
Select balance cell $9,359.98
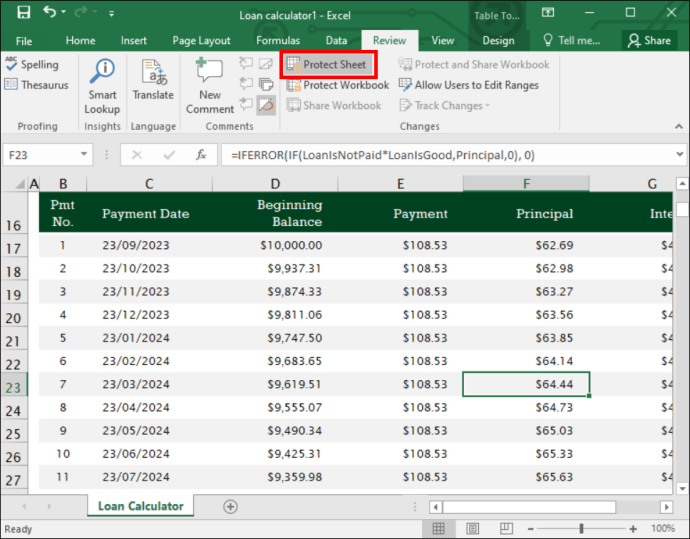pyautogui.click(x=275, y=477)
